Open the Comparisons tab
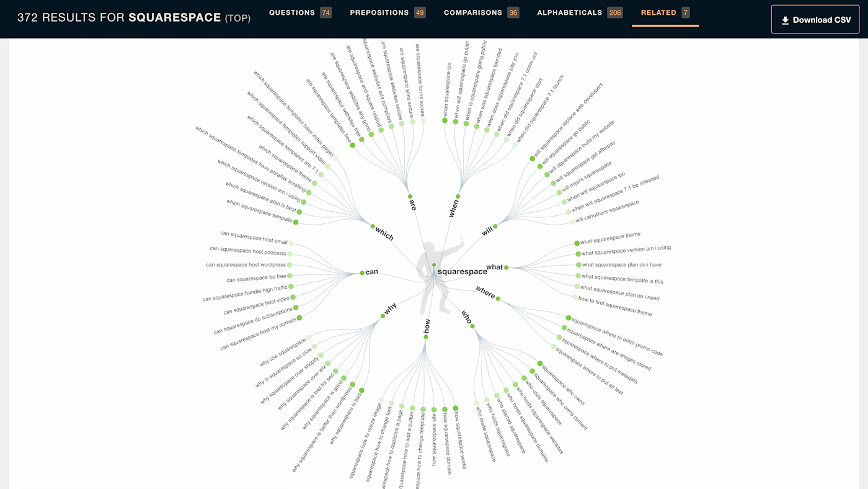Screen dimensions: 868x489 point(482,13)
